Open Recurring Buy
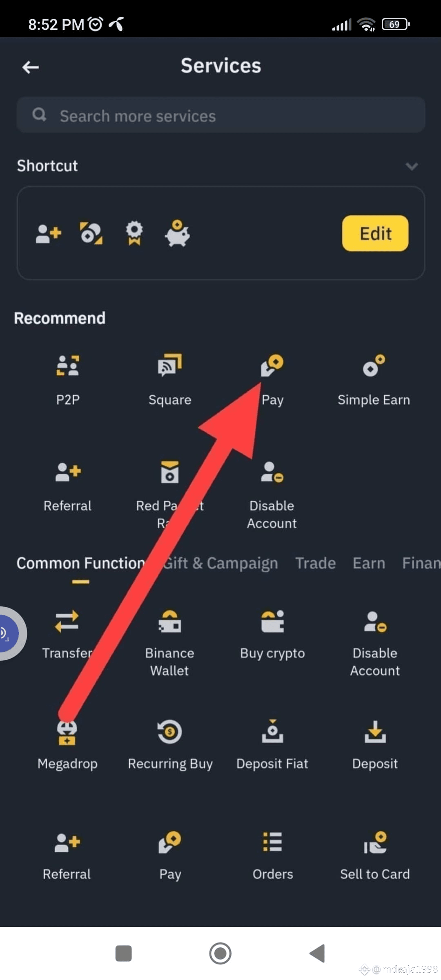 [170, 732]
